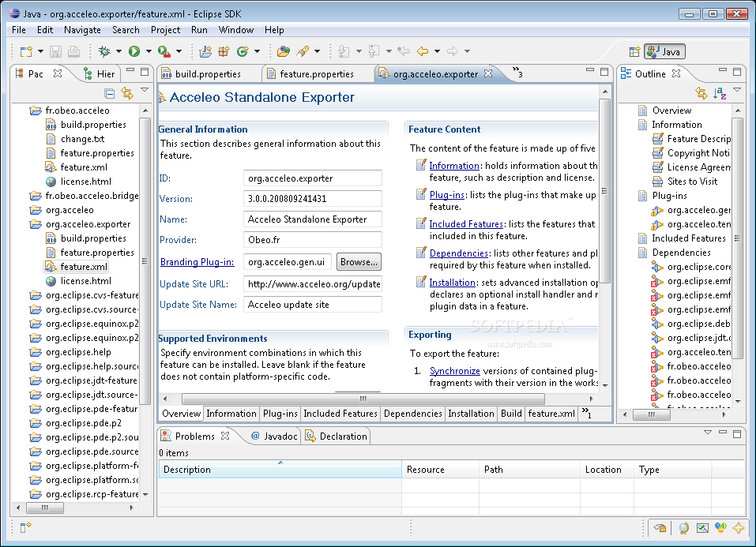756x547 pixels.
Task: Click the New Java Package icon
Action: (224, 51)
